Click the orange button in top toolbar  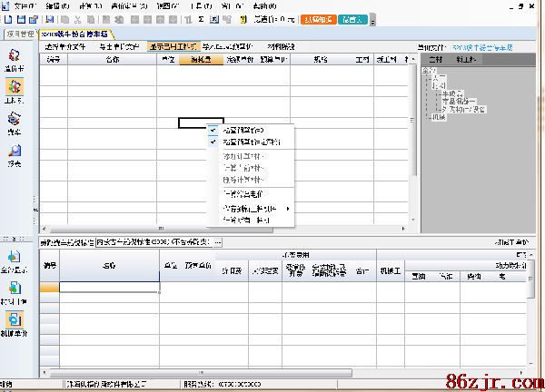317,18
